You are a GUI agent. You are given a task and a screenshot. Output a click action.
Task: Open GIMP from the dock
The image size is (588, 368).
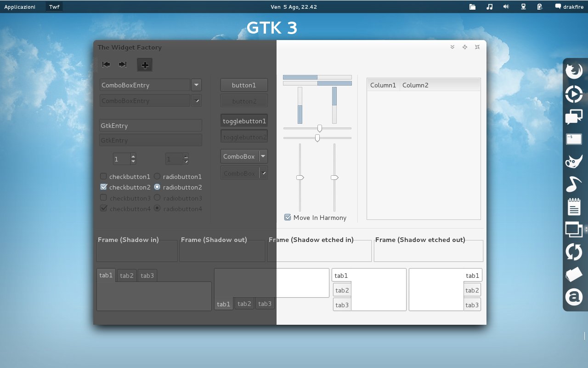click(x=574, y=161)
